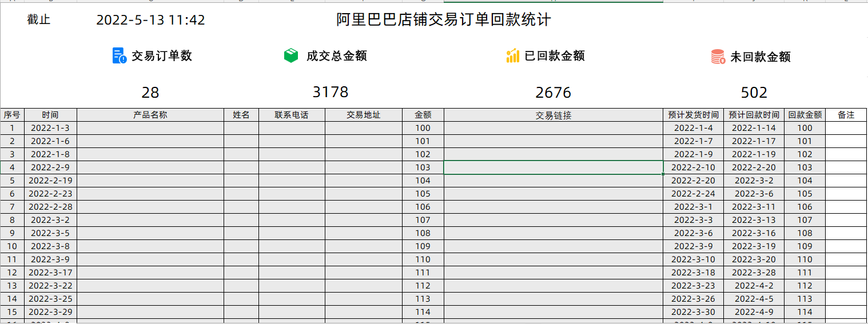
Task: Select the 预计回款时间 cell 2022-4-9
Action: 754,312
